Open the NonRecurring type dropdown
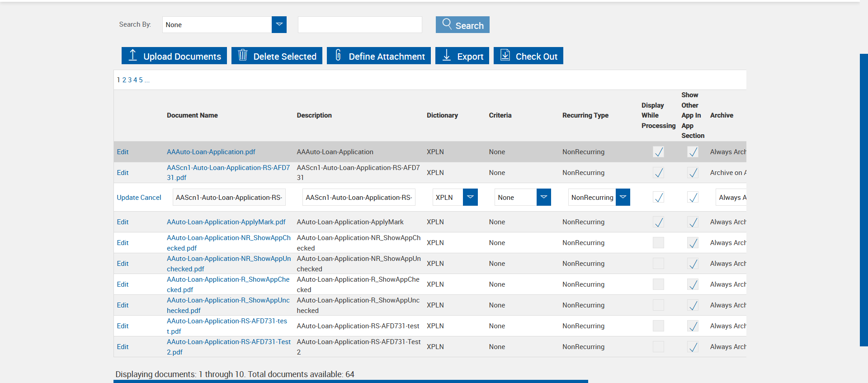 (x=623, y=197)
